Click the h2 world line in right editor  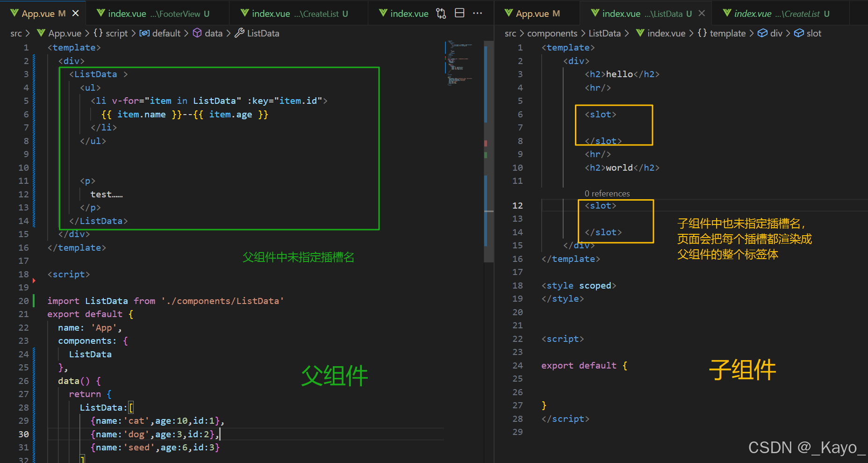pos(622,167)
